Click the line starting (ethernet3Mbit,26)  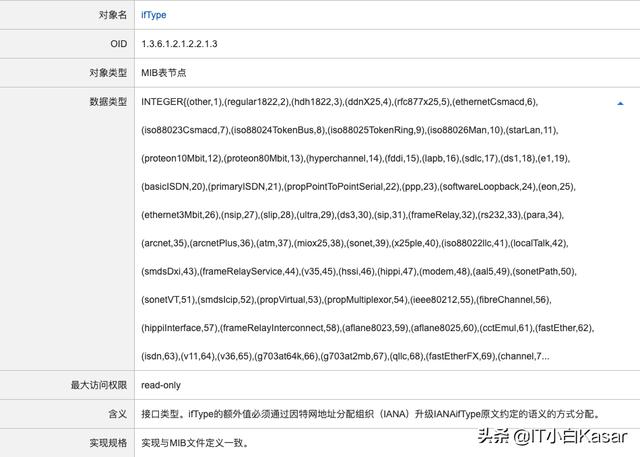[352, 215]
